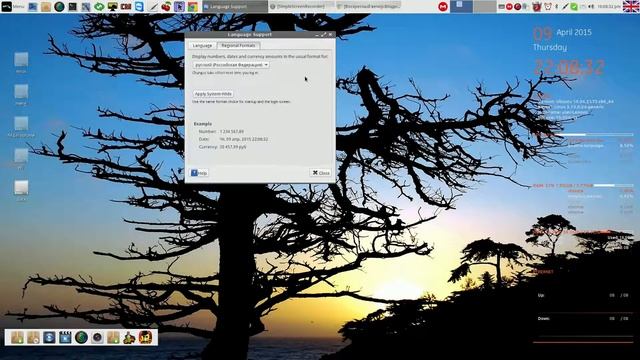Launch the clapperboard video editor dock icon
The image size is (640, 360).
coord(65,338)
